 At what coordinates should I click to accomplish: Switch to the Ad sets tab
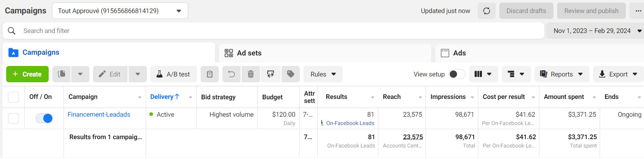pyautogui.click(x=249, y=53)
